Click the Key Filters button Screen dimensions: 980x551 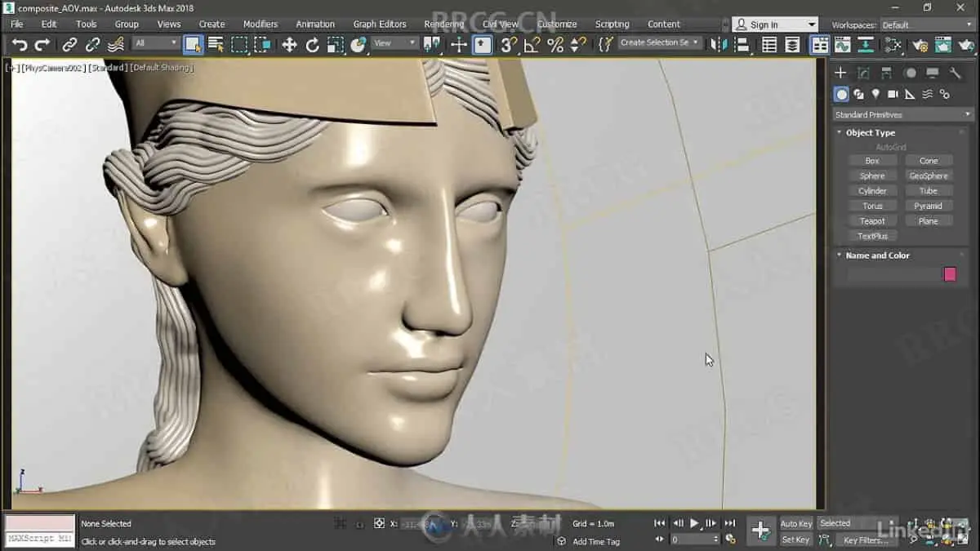click(865, 540)
